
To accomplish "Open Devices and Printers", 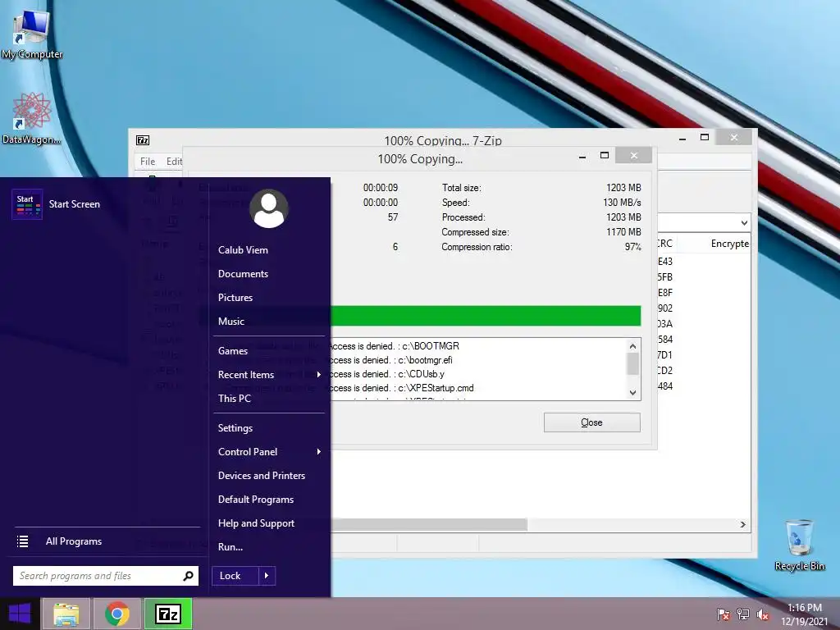I will click(x=262, y=476).
